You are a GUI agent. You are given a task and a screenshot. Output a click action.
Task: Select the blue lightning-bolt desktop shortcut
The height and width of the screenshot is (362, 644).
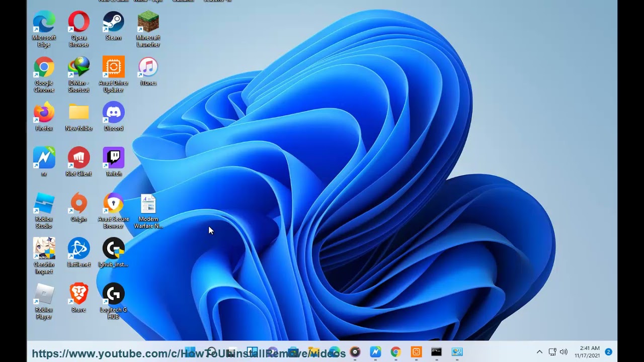(x=44, y=162)
